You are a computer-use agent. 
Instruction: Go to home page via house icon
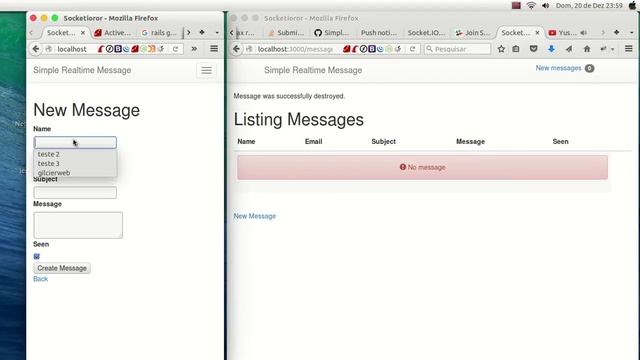[x=587, y=49]
